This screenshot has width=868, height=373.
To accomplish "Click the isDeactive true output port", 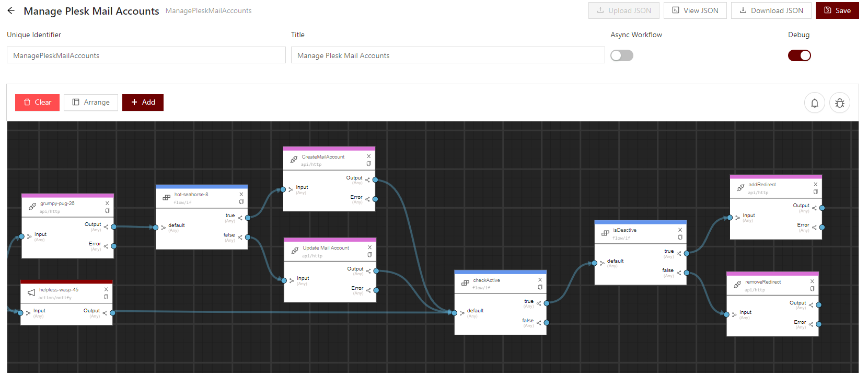I will (x=687, y=253).
